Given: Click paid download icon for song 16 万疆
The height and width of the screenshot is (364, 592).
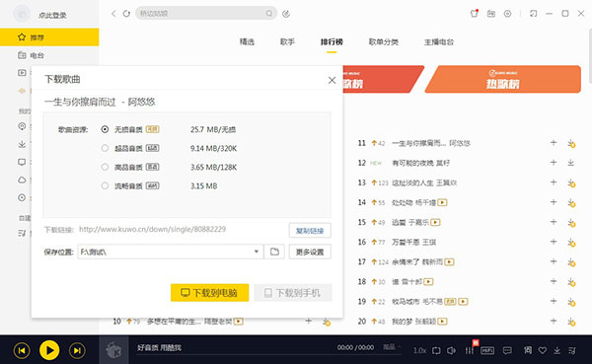Looking at the screenshot, I should (571, 242).
